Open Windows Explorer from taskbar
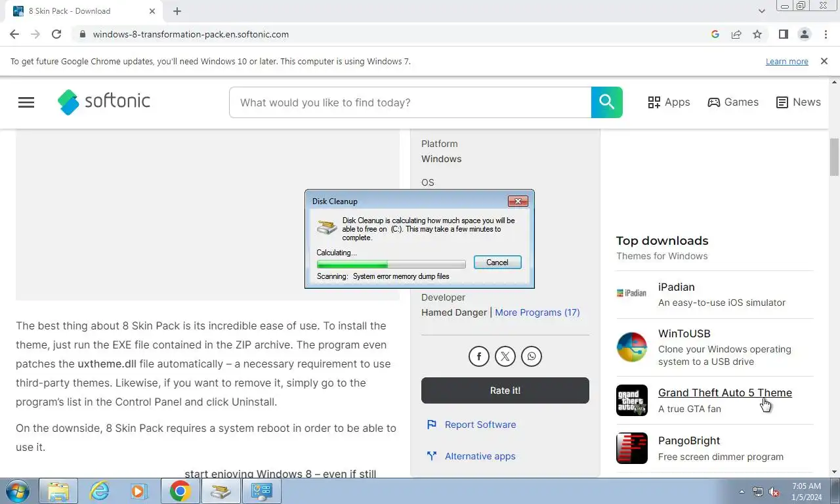The width and height of the screenshot is (840, 504). (58, 491)
